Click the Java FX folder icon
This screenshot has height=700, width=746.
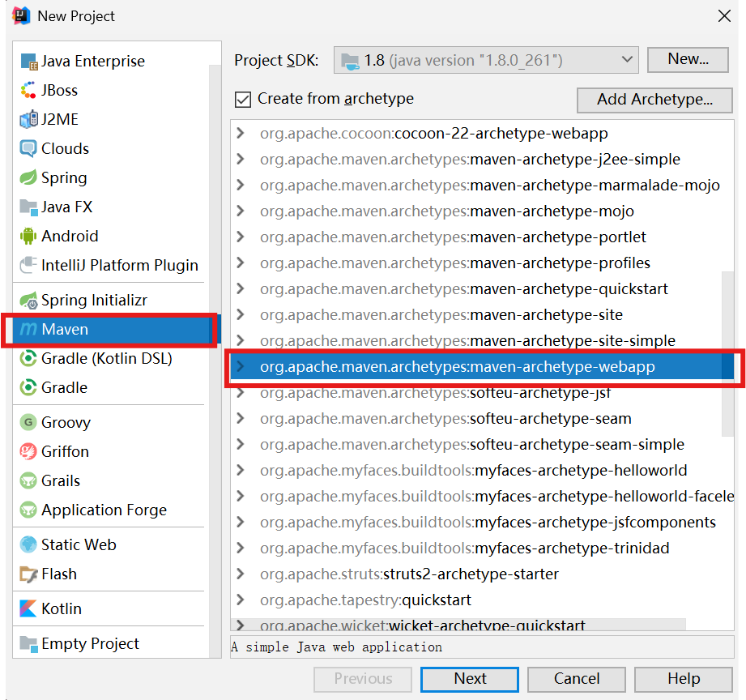(28, 207)
